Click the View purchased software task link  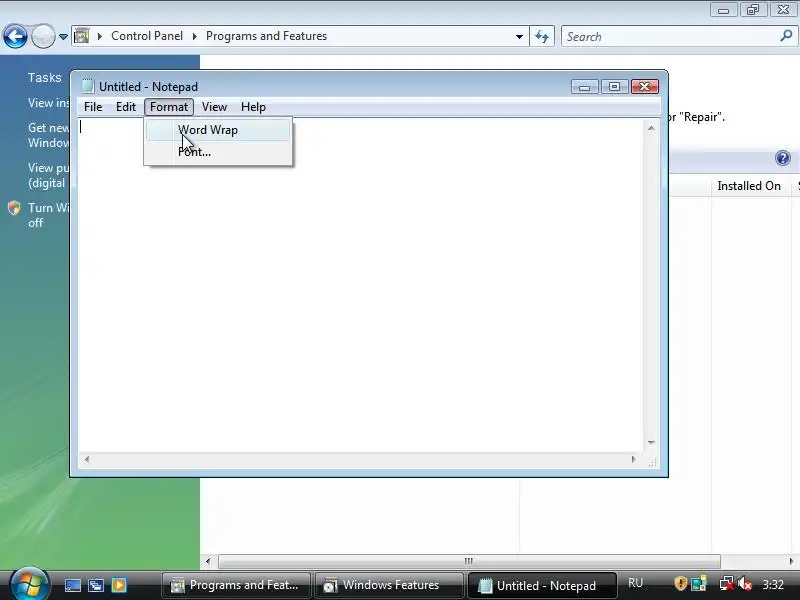point(48,176)
